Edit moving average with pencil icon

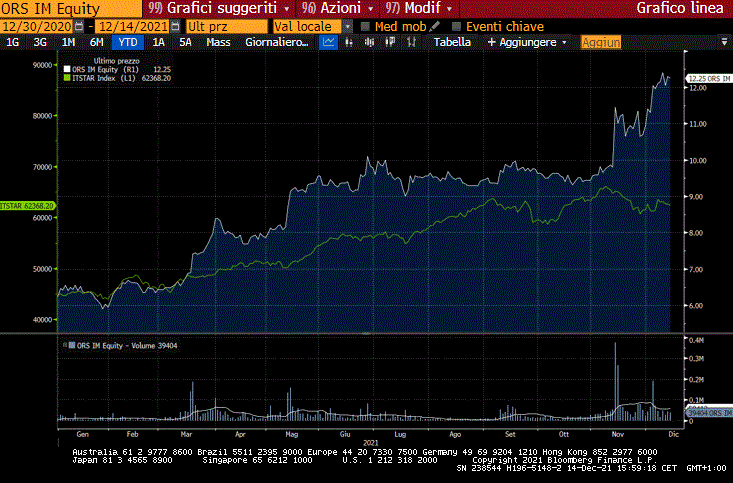point(435,26)
